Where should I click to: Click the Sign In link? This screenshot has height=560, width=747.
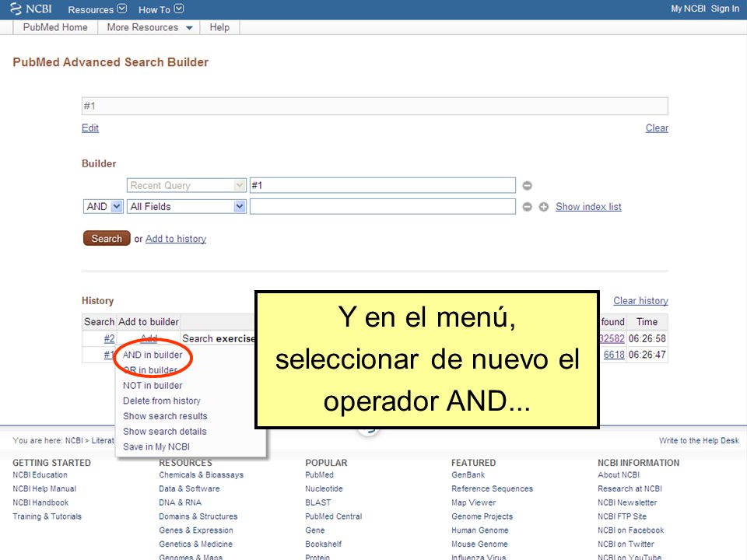[x=725, y=9]
